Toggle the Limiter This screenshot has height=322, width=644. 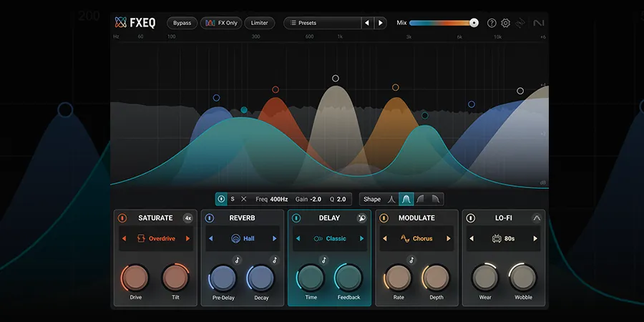click(259, 23)
